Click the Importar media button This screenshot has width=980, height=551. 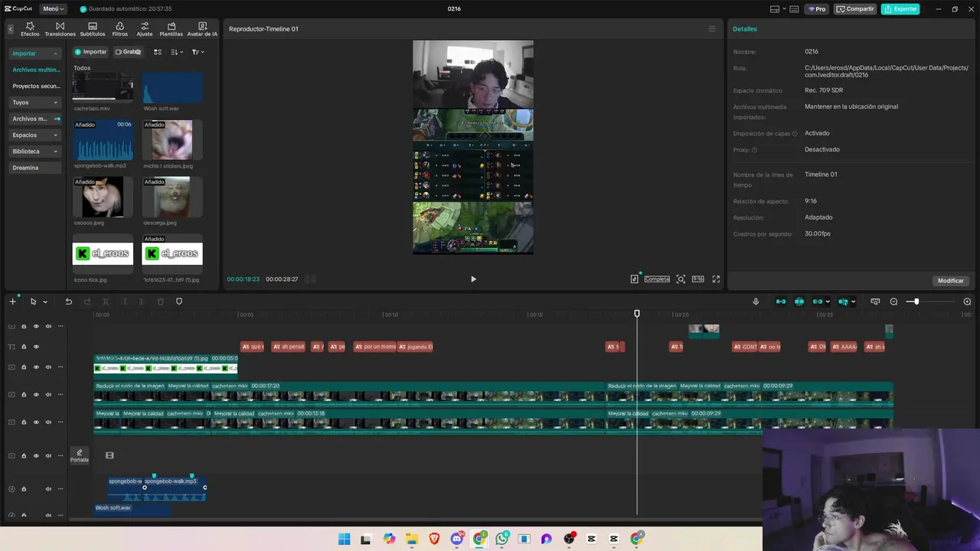[91, 52]
